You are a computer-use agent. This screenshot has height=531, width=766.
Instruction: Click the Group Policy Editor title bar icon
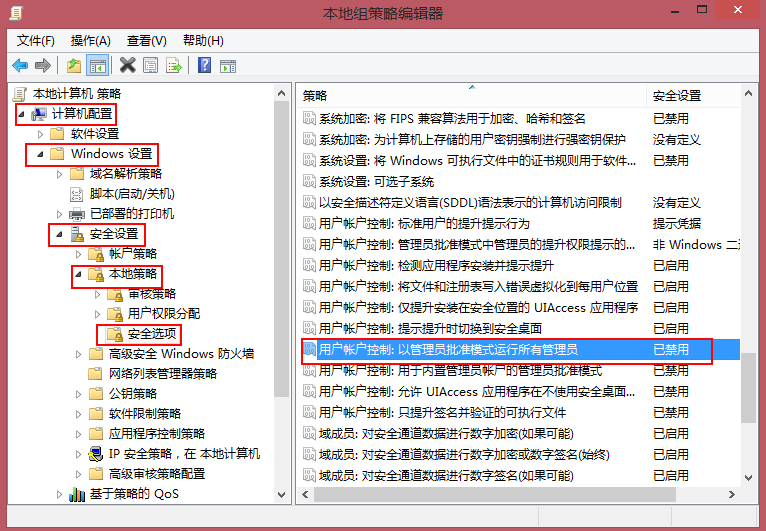(17, 13)
